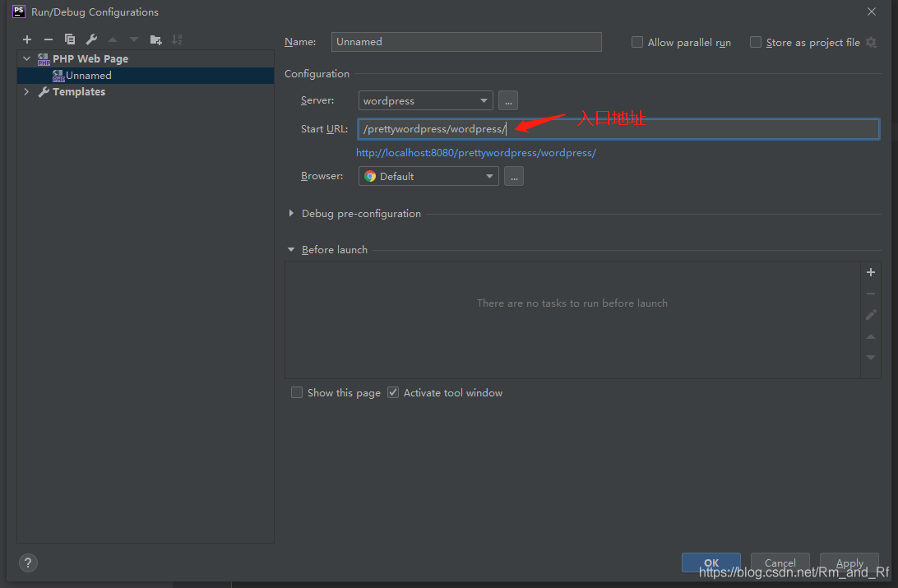This screenshot has width=898, height=588.
Task: Move before launch task up
Action: pyautogui.click(x=871, y=336)
